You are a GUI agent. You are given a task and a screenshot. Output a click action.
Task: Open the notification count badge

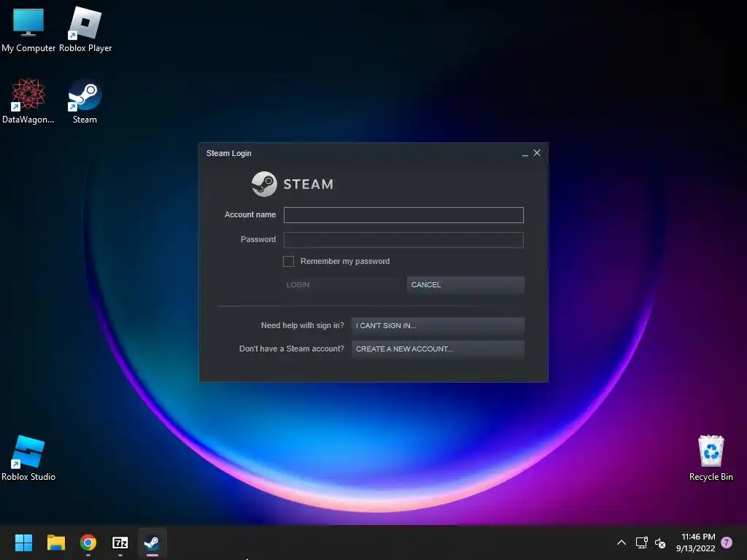[x=727, y=542]
